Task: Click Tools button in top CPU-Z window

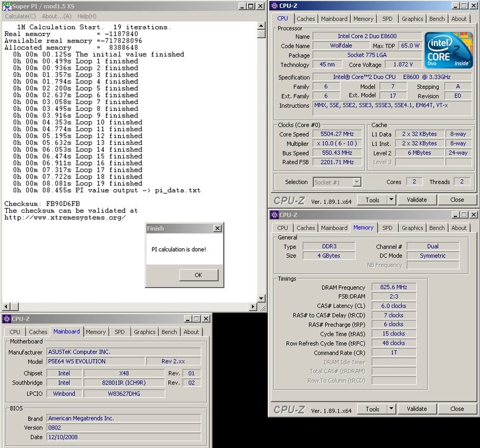Action: coord(372,200)
